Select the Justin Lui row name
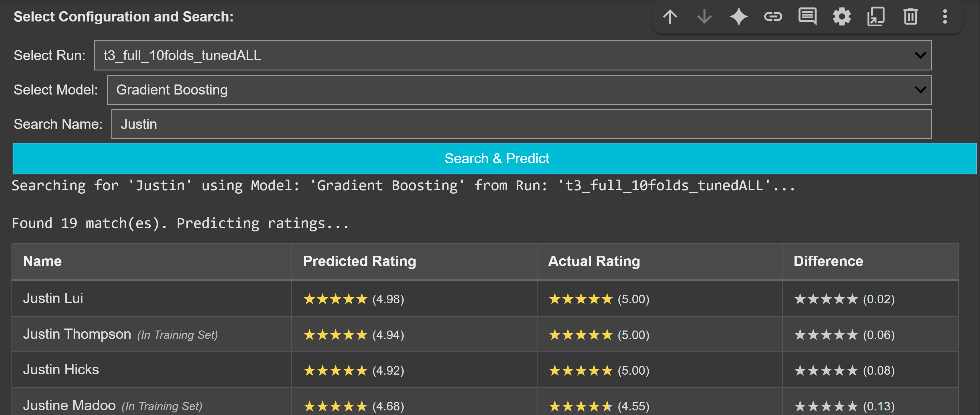This screenshot has width=980, height=415. click(53, 298)
